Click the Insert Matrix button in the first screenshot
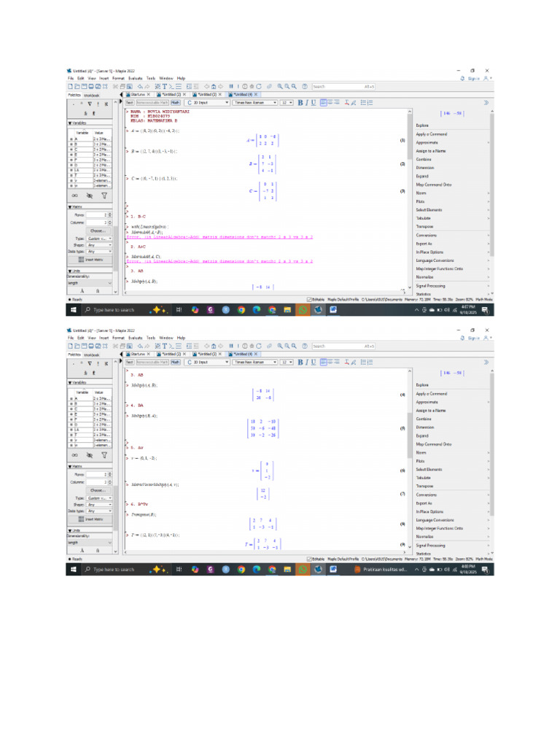Screen dimensions: 560x747 coord(90,260)
